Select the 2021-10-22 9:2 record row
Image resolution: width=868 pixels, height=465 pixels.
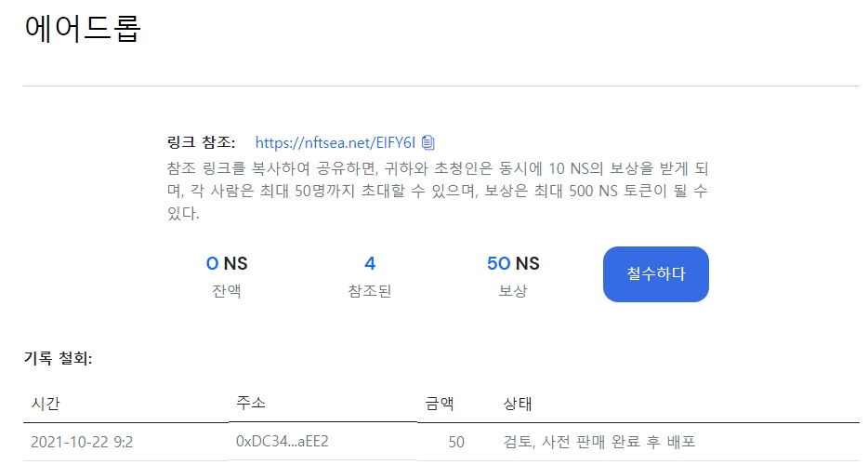pos(441,442)
